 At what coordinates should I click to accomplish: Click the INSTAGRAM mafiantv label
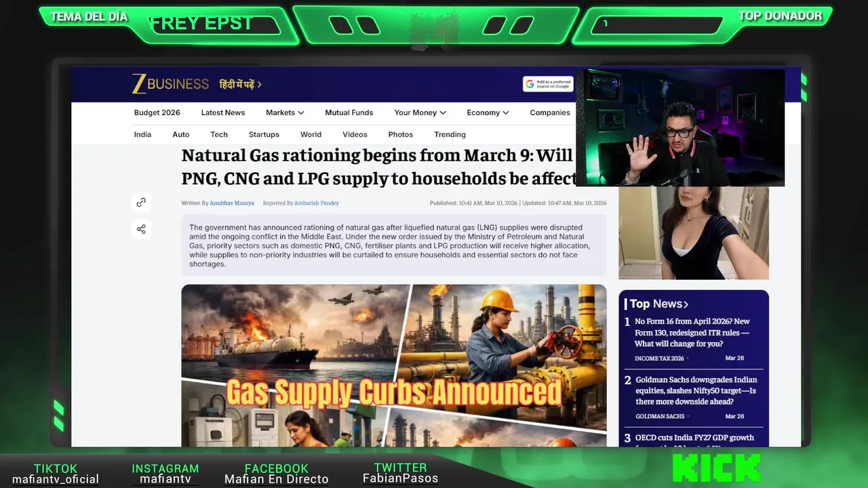(165, 474)
